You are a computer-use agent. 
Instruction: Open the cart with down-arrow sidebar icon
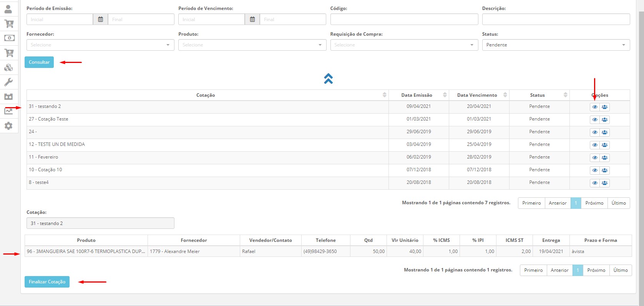(8, 24)
